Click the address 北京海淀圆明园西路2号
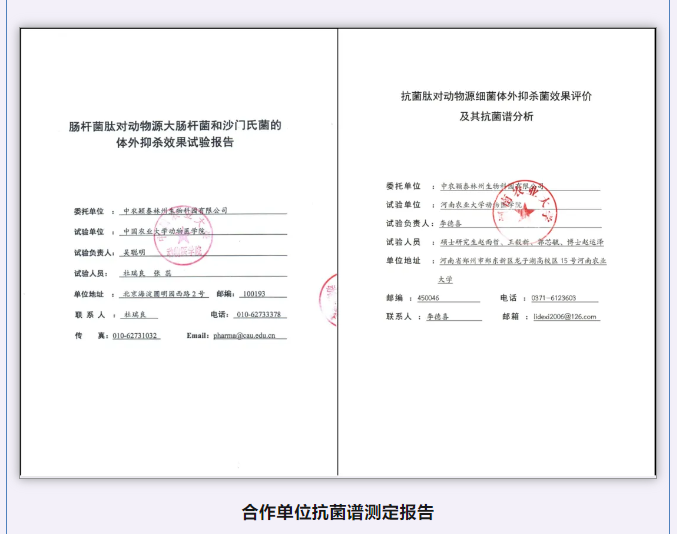This screenshot has width=677, height=534. [164, 294]
